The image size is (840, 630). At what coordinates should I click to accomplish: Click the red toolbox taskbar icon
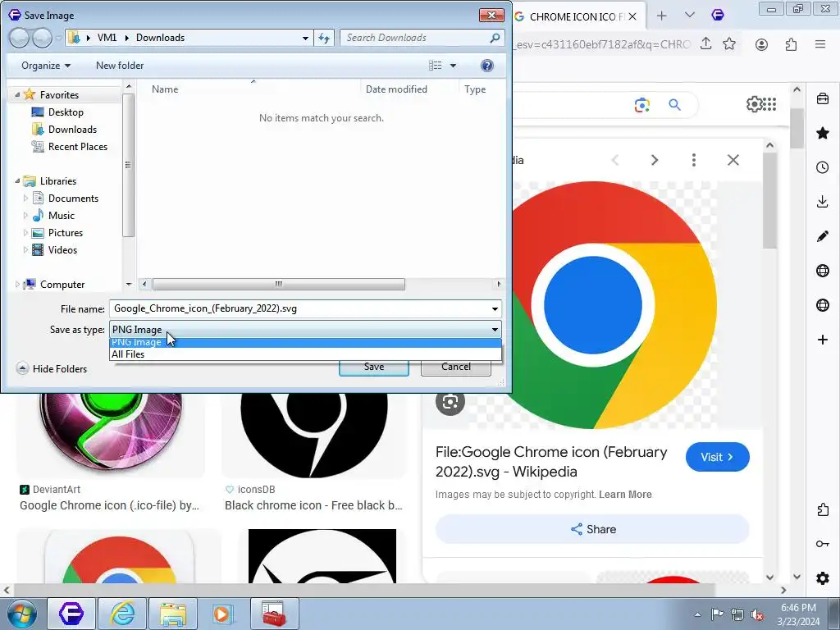[274, 614]
